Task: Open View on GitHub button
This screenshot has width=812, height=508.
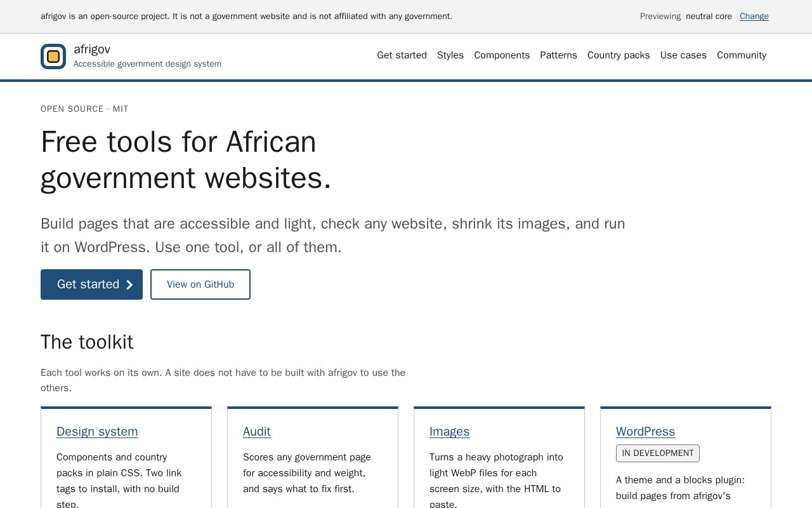Action: tap(200, 284)
